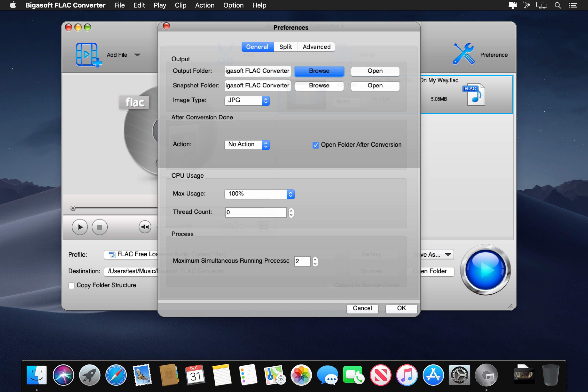Open FaceTime app in dock
This screenshot has height=392, width=588.
[x=354, y=375]
